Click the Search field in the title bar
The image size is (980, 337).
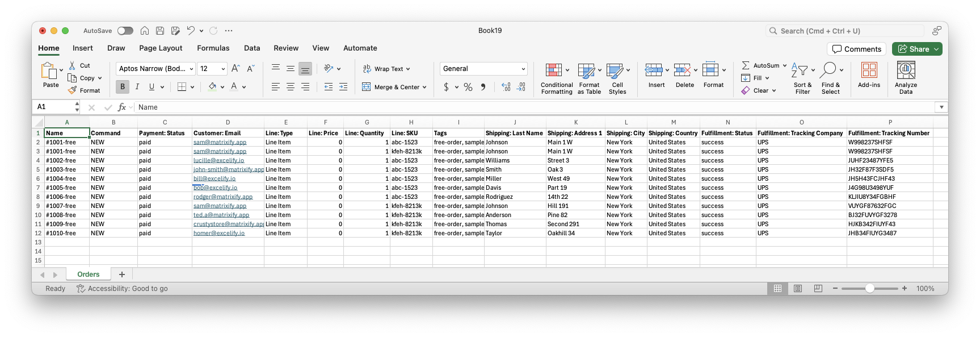point(846,31)
